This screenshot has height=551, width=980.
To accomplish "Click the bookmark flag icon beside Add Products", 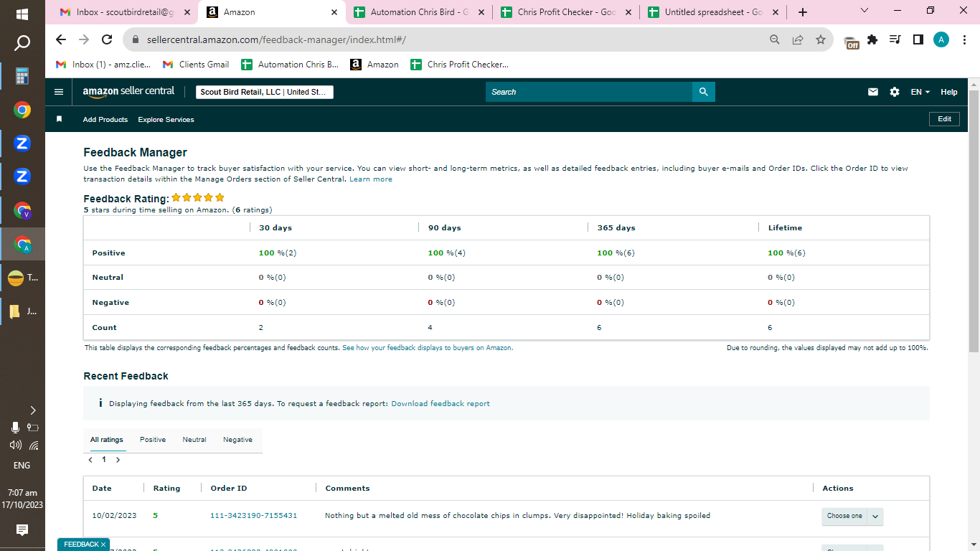I will (x=60, y=119).
